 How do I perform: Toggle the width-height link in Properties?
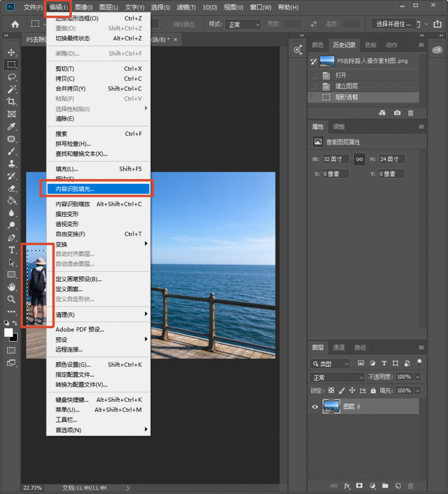pyautogui.click(x=359, y=159)
